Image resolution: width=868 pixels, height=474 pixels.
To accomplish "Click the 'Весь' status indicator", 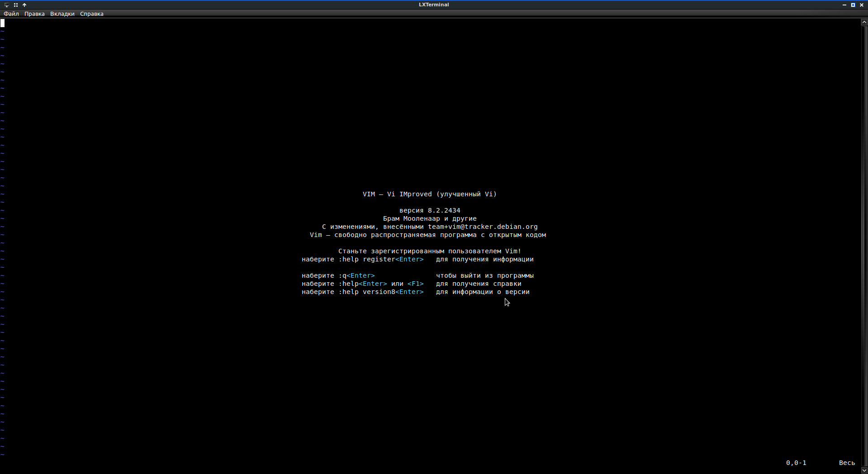I will [847, 463].
